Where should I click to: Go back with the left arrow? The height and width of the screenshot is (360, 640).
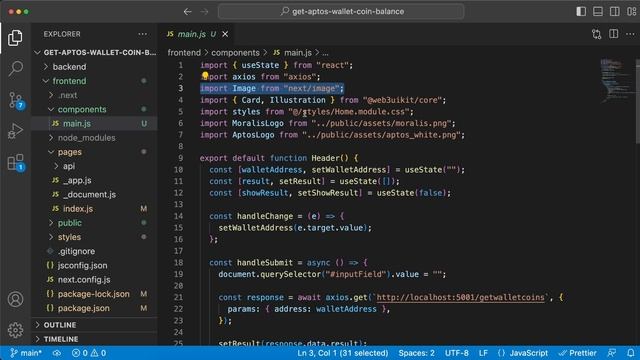pos(187,11)
